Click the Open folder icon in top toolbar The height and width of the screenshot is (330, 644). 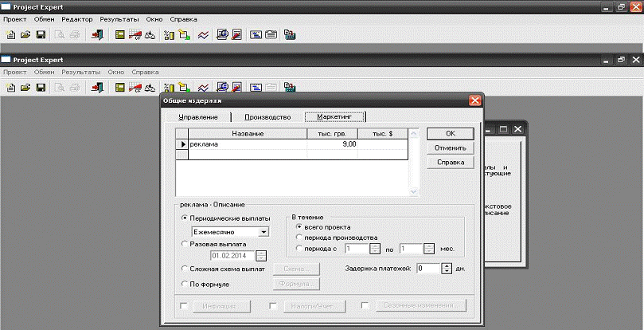point(25,35)
